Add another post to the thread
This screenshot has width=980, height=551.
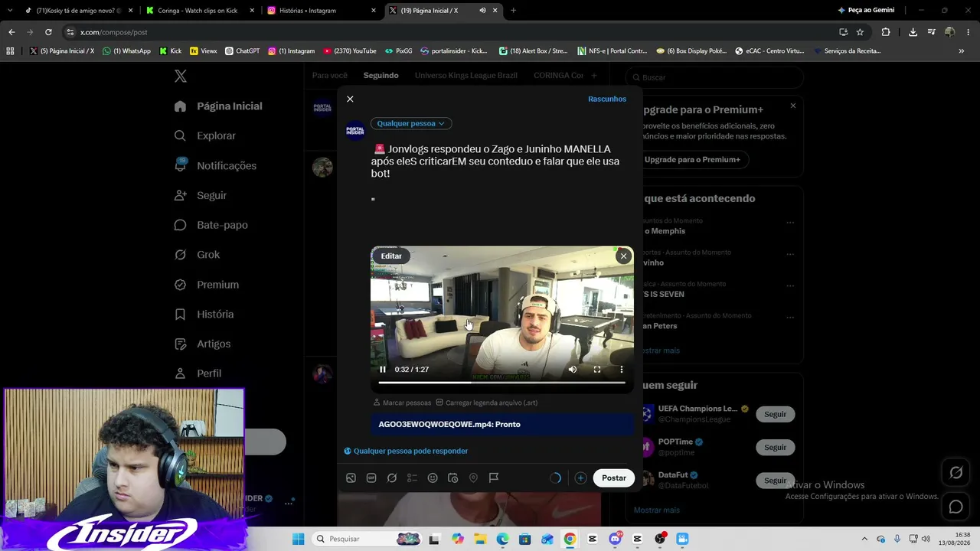tap(580, 478)
